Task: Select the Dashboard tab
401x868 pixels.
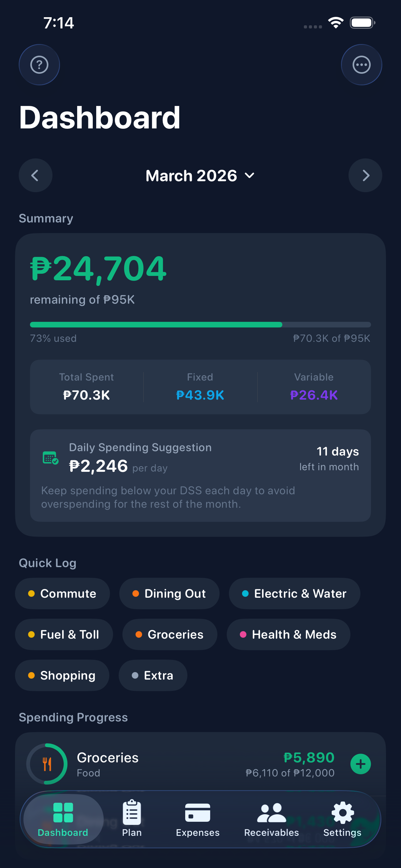Action: pos(63,818)
